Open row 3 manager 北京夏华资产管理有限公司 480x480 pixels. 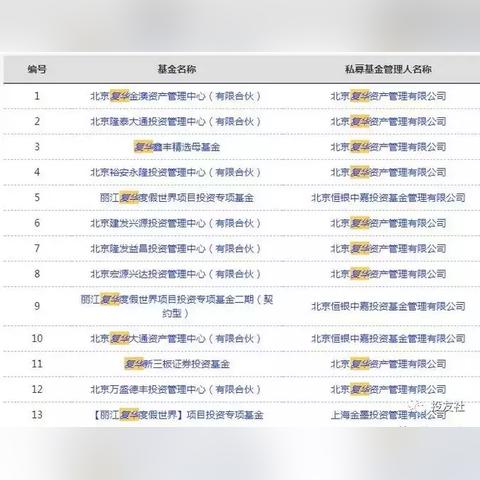(x=388, y=147)
